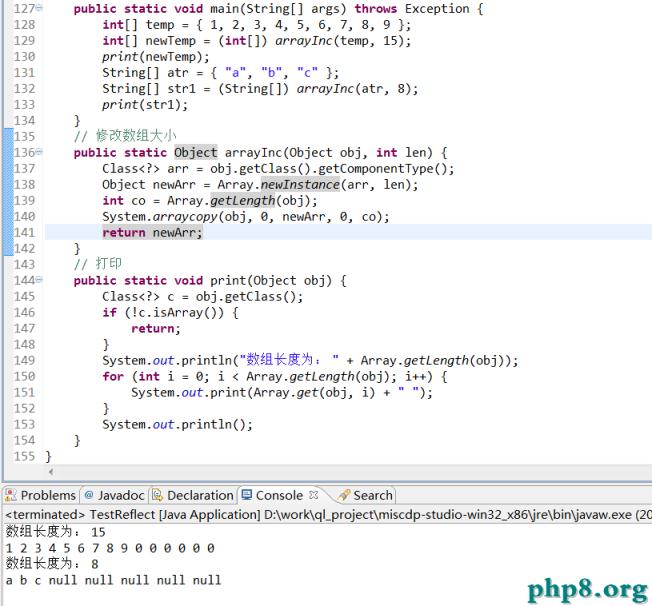Click the getComponentType() call
This screenshot has width=652, height=606.
click(383, 168)
